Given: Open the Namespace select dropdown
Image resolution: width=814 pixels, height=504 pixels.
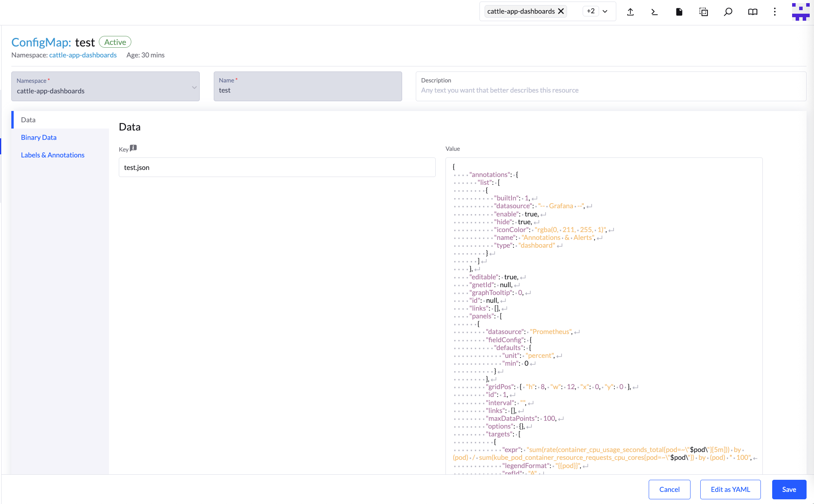Looking at the screenshot, I should [x=106, y=86].
